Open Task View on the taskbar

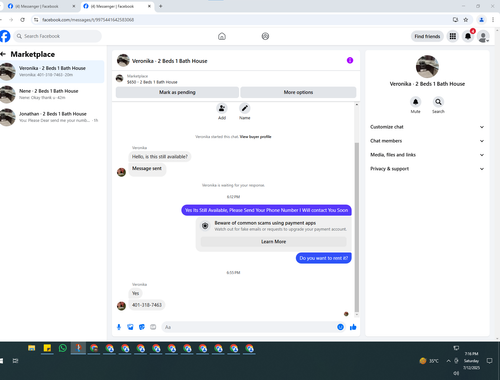[x=15, y=361]
